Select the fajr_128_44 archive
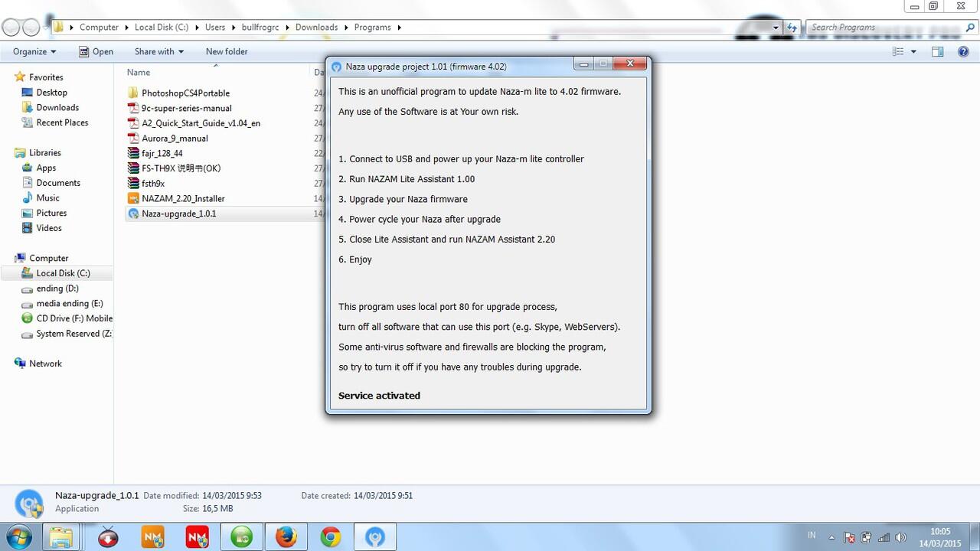 162,153
